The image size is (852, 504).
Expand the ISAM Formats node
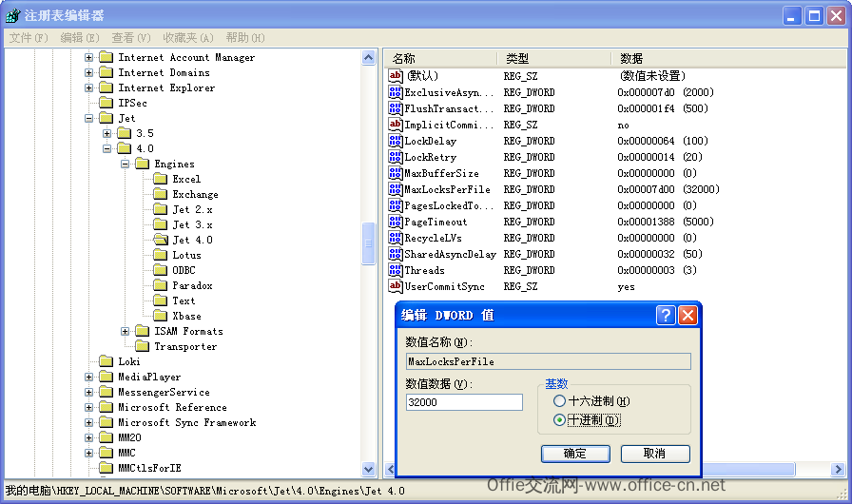[125, 331]
